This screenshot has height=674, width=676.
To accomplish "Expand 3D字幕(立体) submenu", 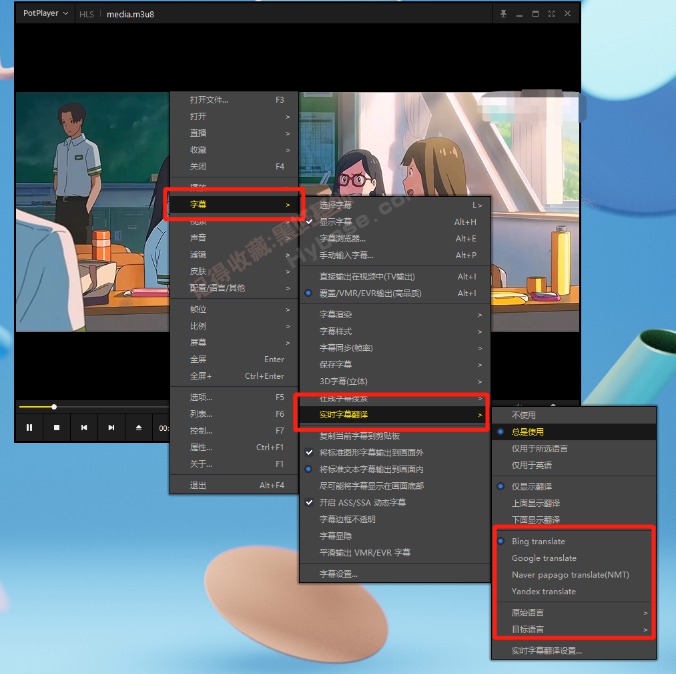I will (x=395, y=382).
